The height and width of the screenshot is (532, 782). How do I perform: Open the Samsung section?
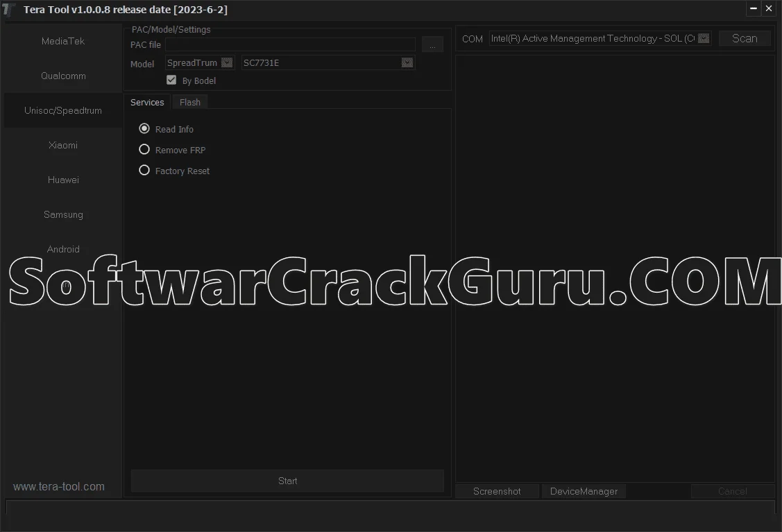(63, 214)
